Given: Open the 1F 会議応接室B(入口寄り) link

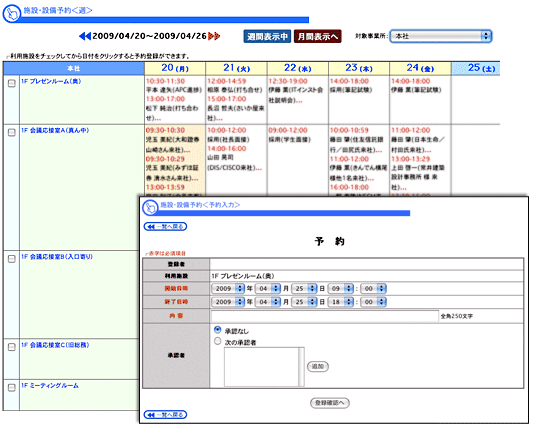Looking at the screenshot, I should (x=57, y=257).
